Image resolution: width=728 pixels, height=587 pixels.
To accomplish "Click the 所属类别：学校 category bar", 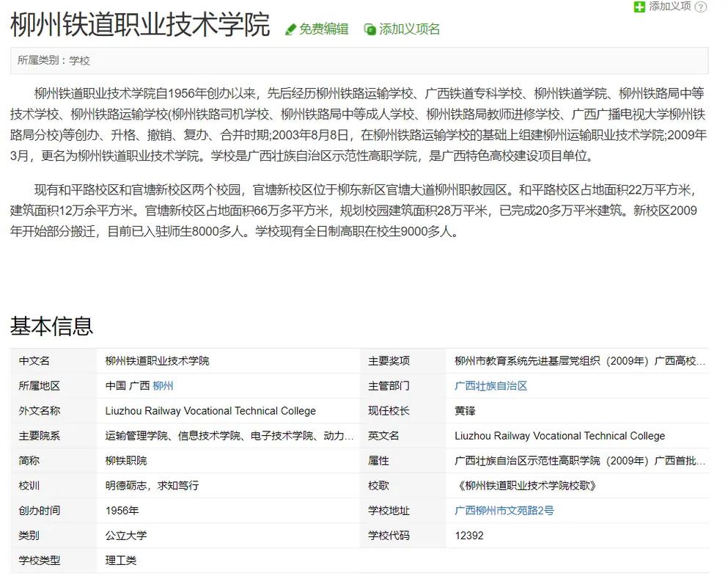I will tap(359, 60).
